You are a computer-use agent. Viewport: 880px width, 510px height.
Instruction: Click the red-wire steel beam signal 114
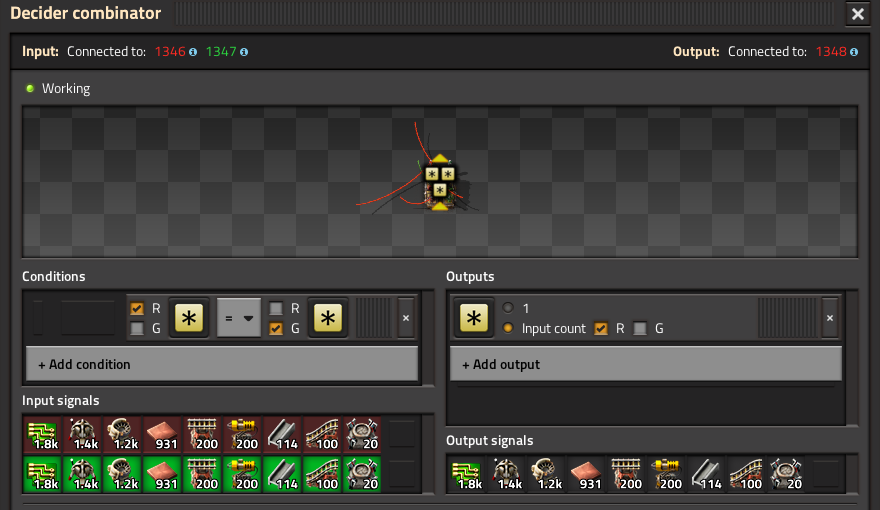click(282, 434)
